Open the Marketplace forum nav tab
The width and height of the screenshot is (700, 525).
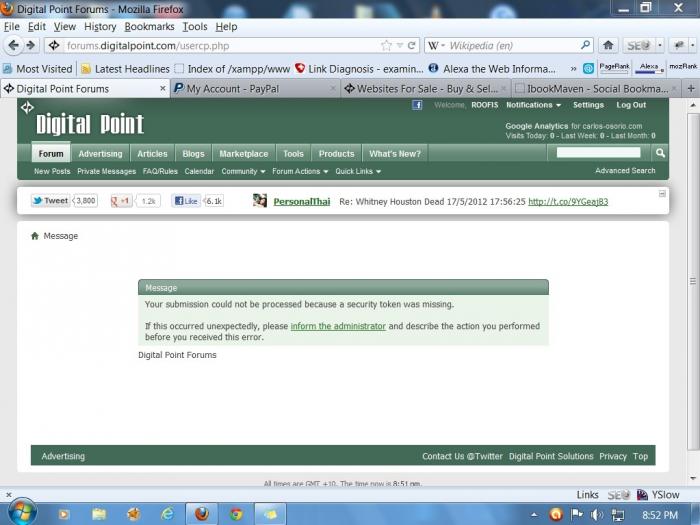point(244,154)
